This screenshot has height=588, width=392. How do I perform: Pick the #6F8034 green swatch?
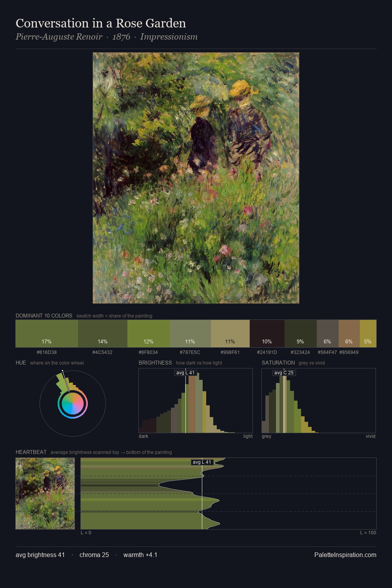click(x=149, y=334)
